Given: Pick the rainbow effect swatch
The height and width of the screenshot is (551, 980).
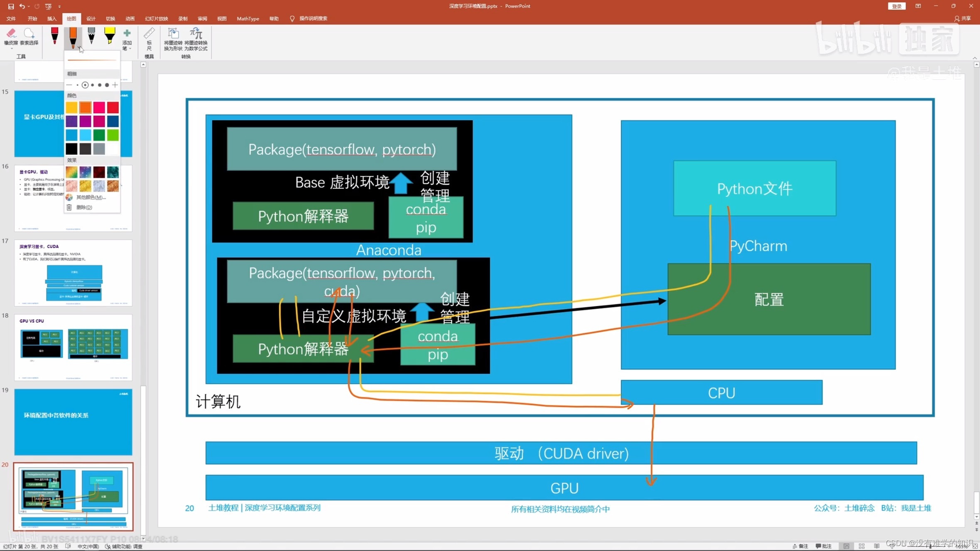Looking at the screenshot, I should [71, 172].
